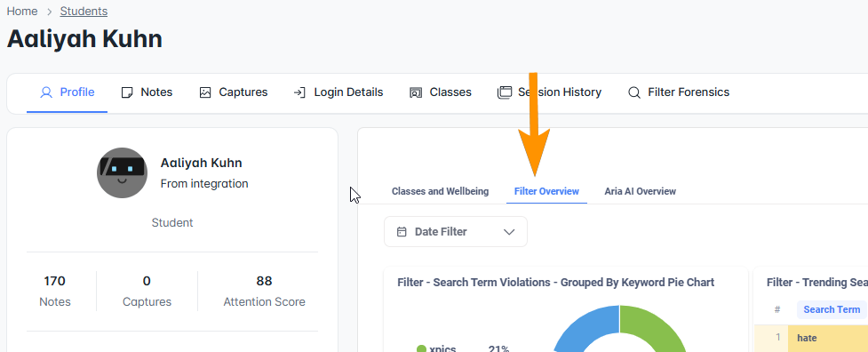Screen dimensions: 868x352
Task: Click the Notes tab sticky-note icon
Action: pyautogui.click(x=127, y=92)
